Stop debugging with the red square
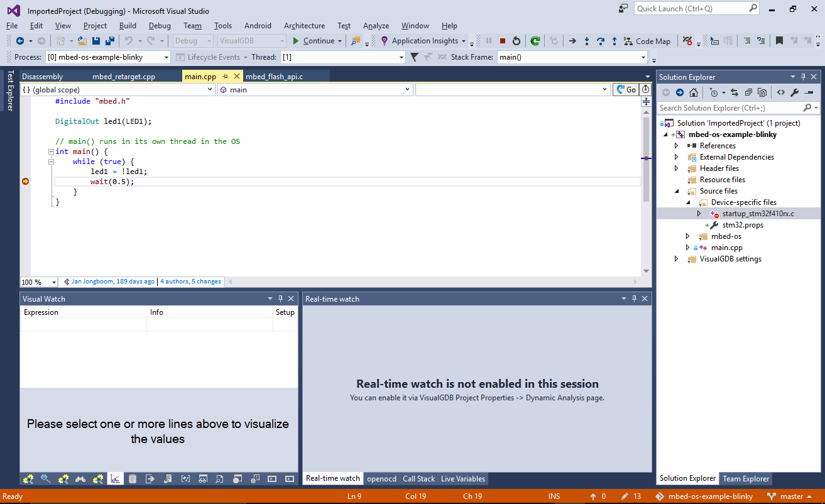 click(503, 41)
